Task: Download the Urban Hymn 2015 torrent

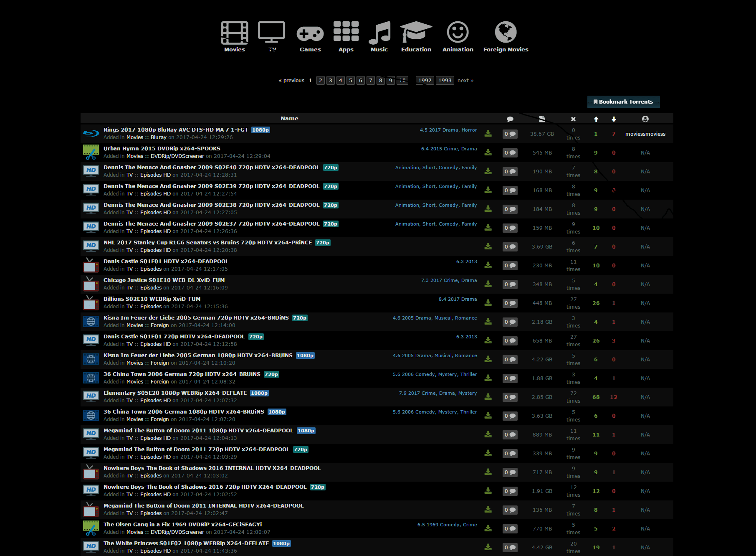Action: 488,152
